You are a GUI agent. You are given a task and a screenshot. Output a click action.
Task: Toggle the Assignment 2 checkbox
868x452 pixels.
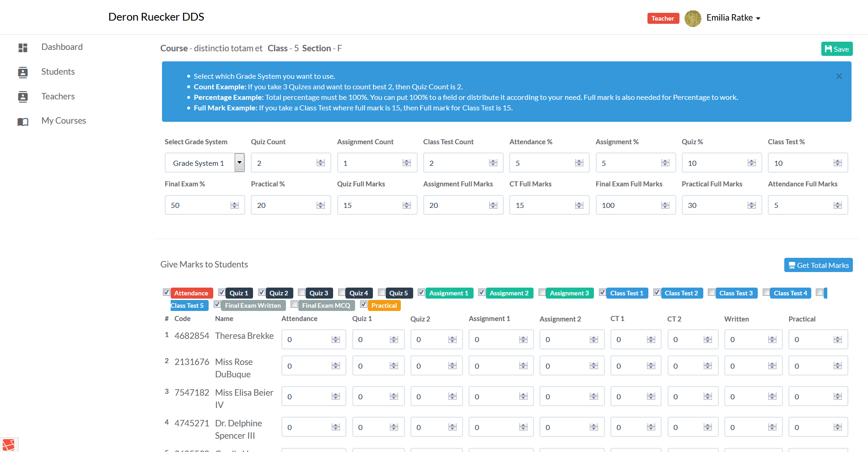482,292
